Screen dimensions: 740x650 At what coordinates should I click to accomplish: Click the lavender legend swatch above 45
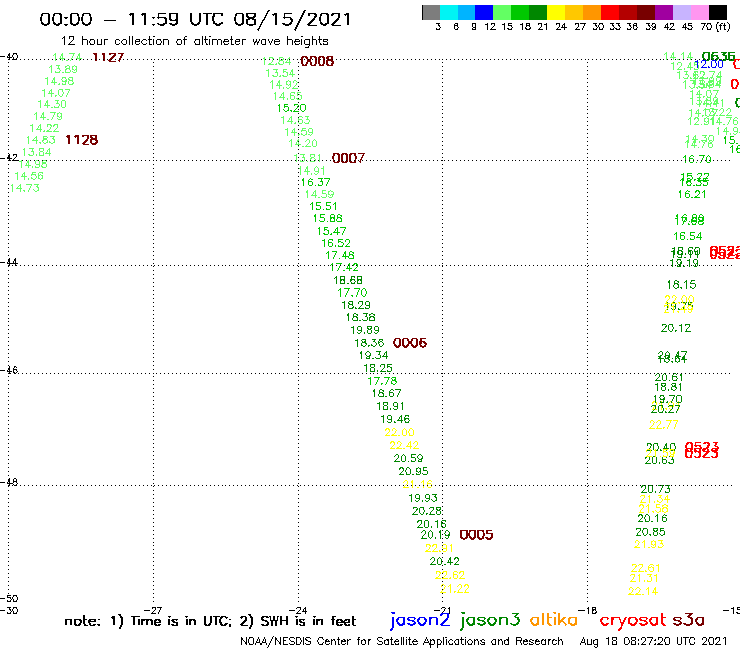(681, 12)
